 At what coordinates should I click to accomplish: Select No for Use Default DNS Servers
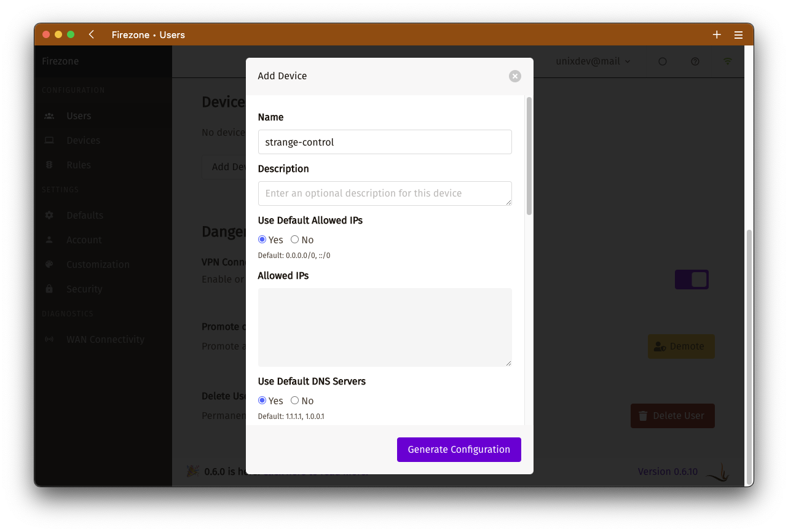tap(295, 401)
